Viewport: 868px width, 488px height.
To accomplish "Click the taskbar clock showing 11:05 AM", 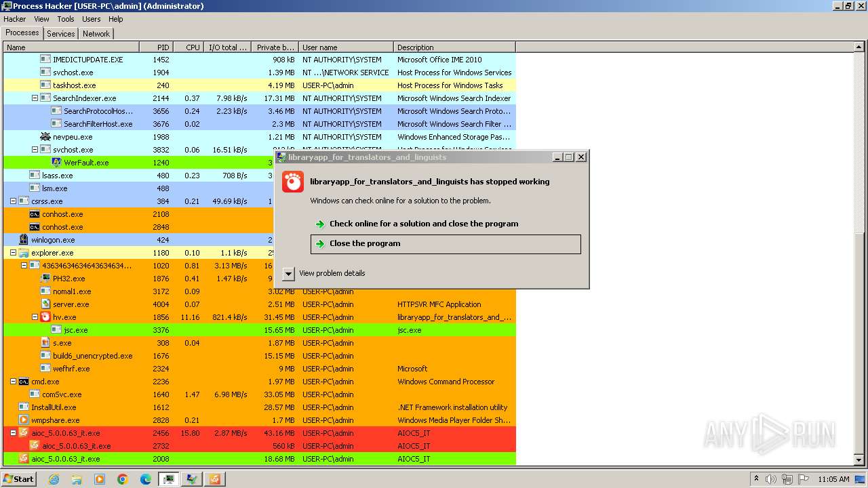I will pos(833,479).
